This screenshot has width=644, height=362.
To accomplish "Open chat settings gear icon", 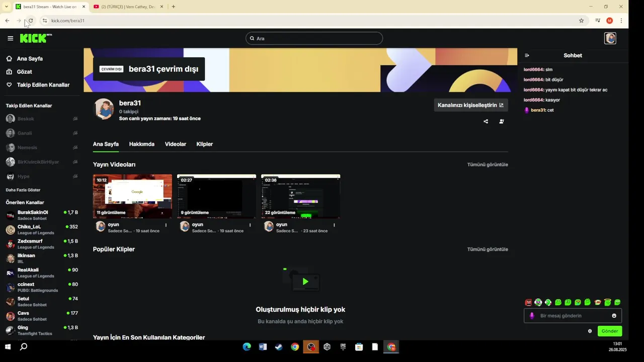I will tap(590, 331).
